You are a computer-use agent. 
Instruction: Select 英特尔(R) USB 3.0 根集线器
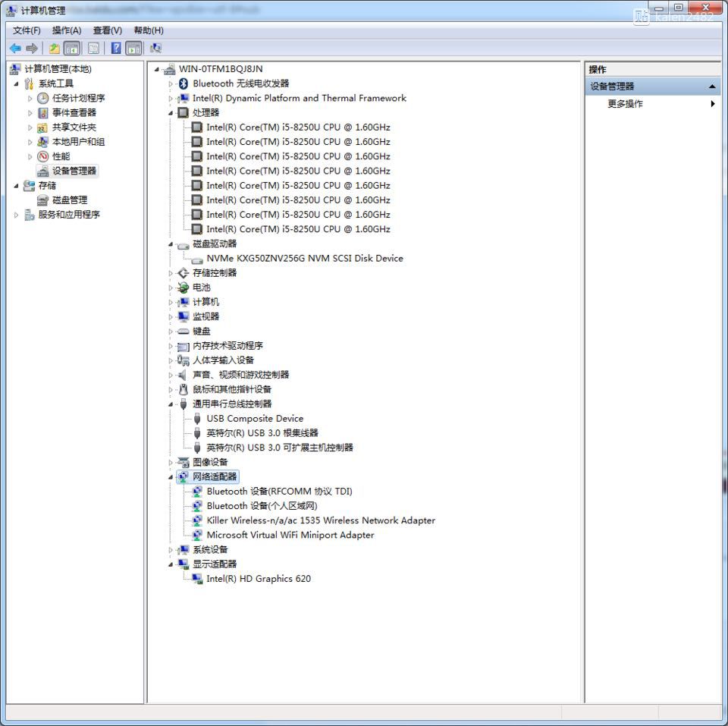click(262, 433)
